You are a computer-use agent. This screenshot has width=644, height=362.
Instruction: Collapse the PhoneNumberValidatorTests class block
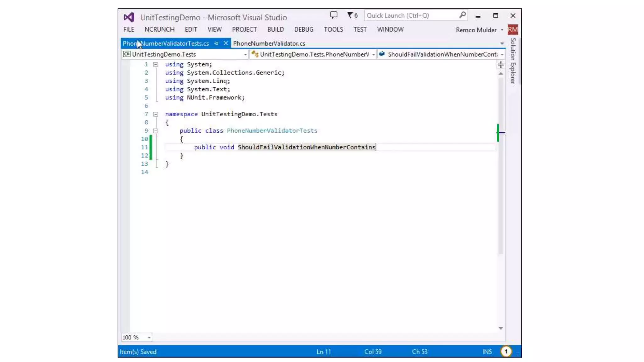(156, 131)
